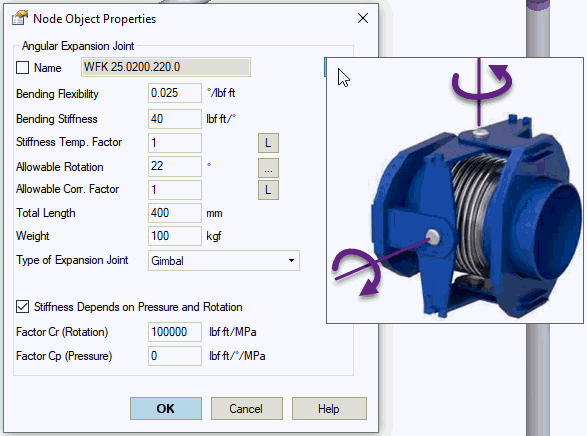Open Help for node properties
The height and width of the screenshot is (436, 587).
(x=329, y=408)
